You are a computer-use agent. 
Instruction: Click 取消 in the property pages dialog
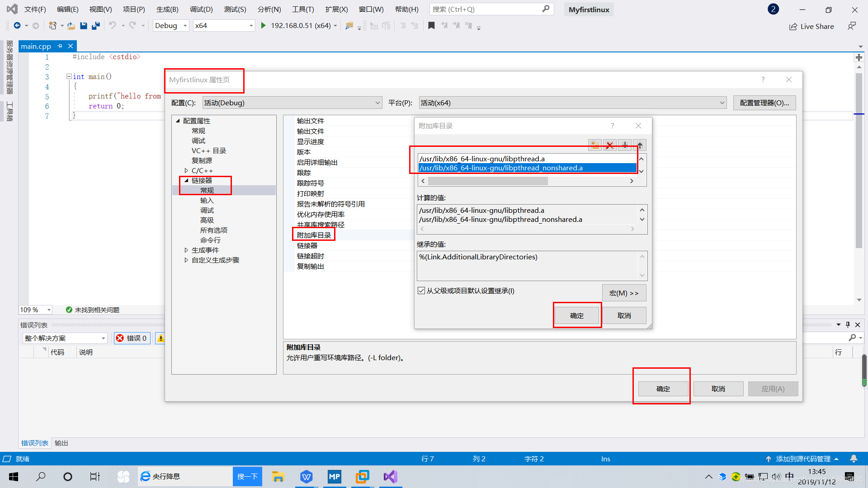click(718, 389)
